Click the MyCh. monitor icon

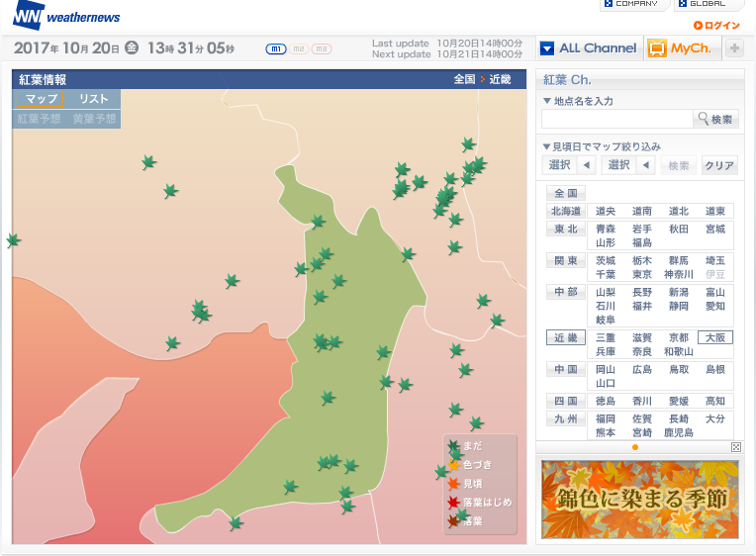click(657, 48)
